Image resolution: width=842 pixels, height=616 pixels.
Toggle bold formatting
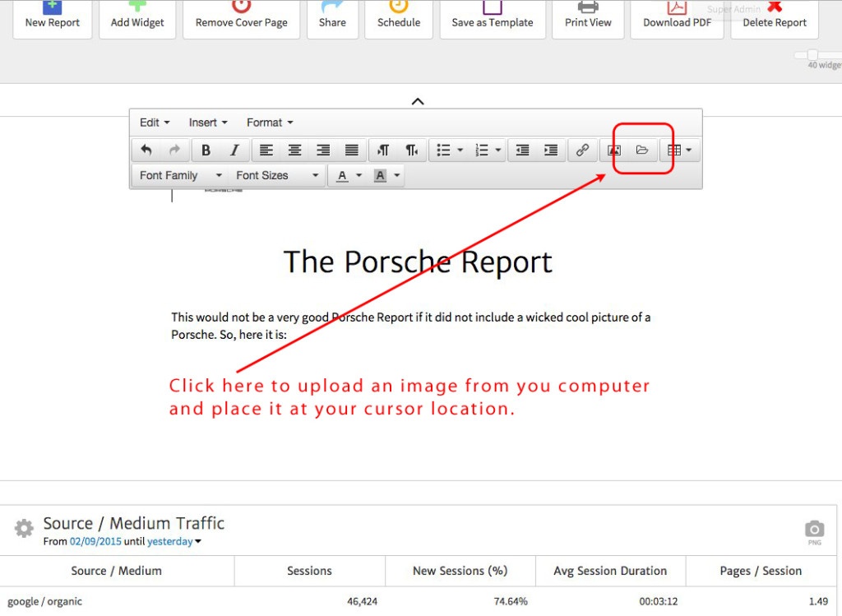(206, 150)
